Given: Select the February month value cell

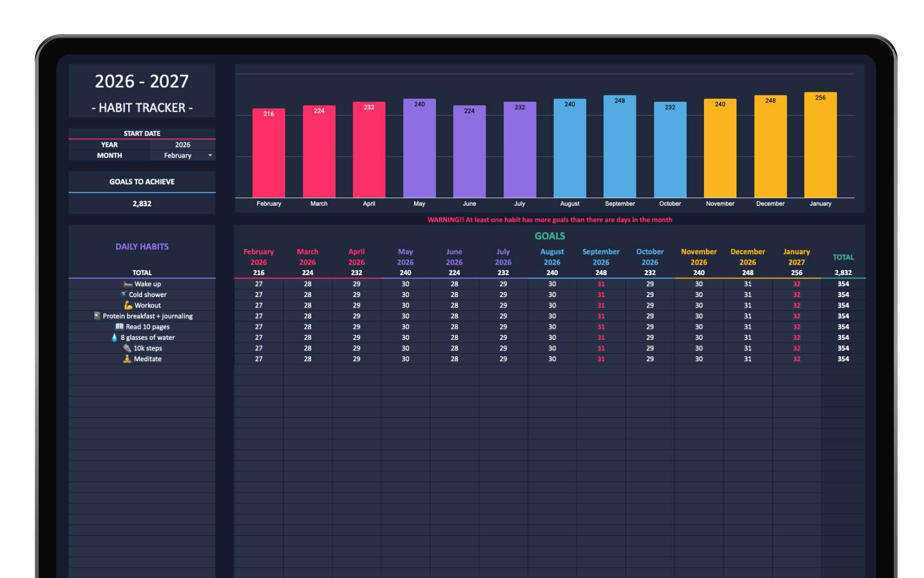Looking at the screenshot, I should point(182,155).
